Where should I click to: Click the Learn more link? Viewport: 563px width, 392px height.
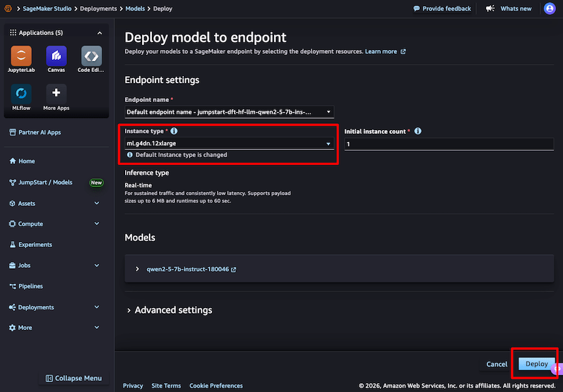tap(381, 52)
